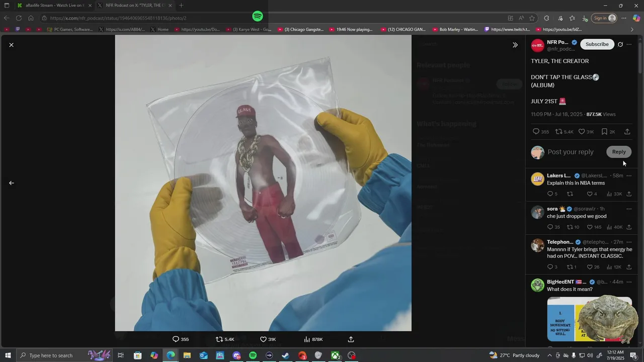Repost using the 5.4K button below photo
The width and height of the screenshot is (644, 362).
pyautogui.click(x=225, y=339)
